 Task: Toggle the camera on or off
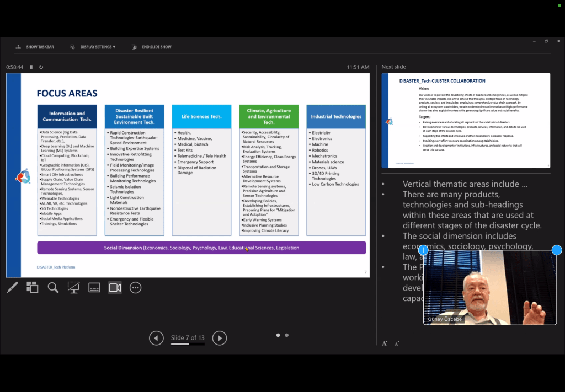[115, 287]
